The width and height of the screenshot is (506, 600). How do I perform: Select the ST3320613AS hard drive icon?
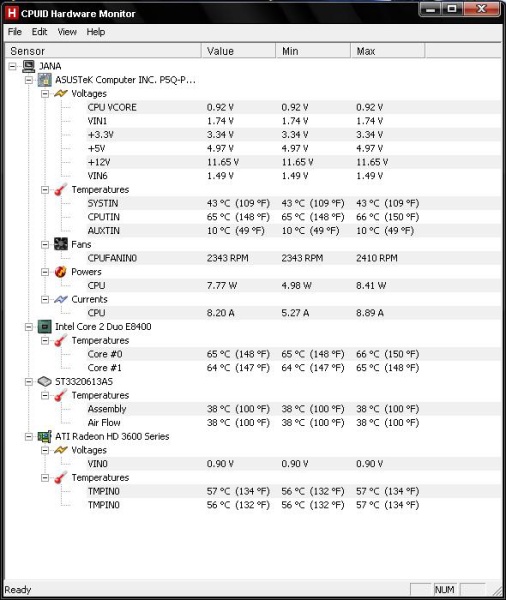(45, 382)
